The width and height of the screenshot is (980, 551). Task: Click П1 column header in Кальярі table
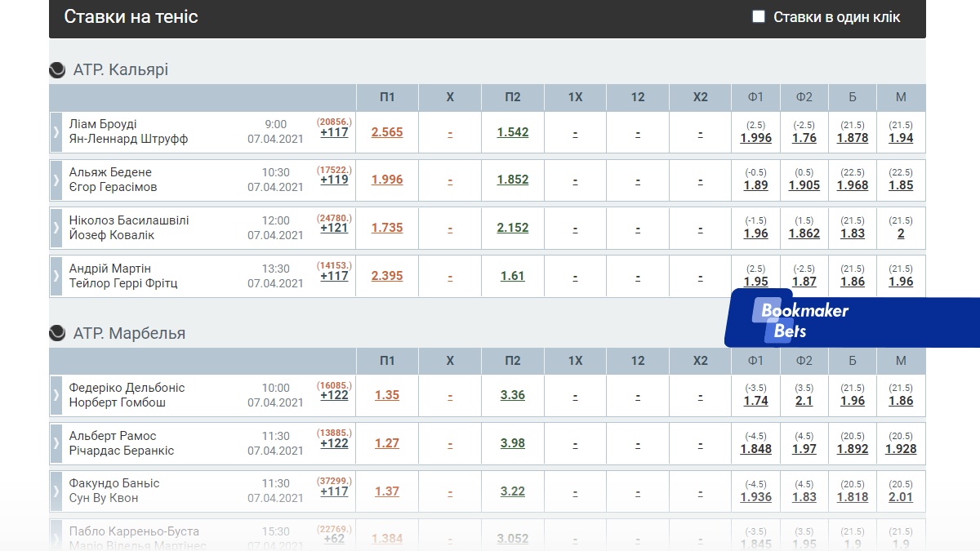point(387,97)
